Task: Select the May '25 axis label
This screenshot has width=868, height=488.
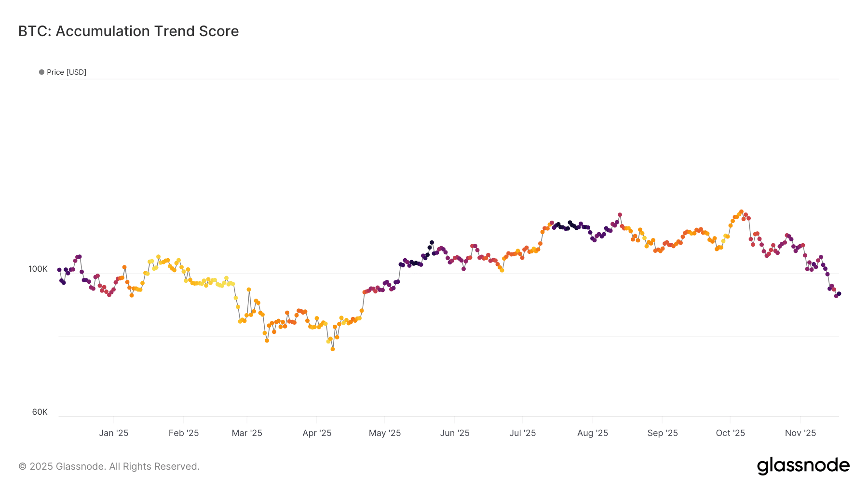Action: (385, 433)
